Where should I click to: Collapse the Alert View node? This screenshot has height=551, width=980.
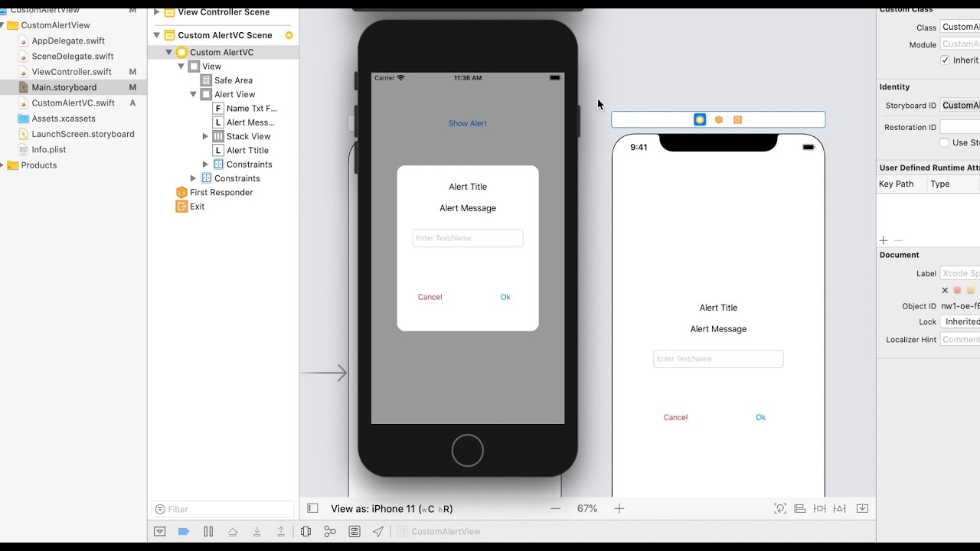click(194, 94)
